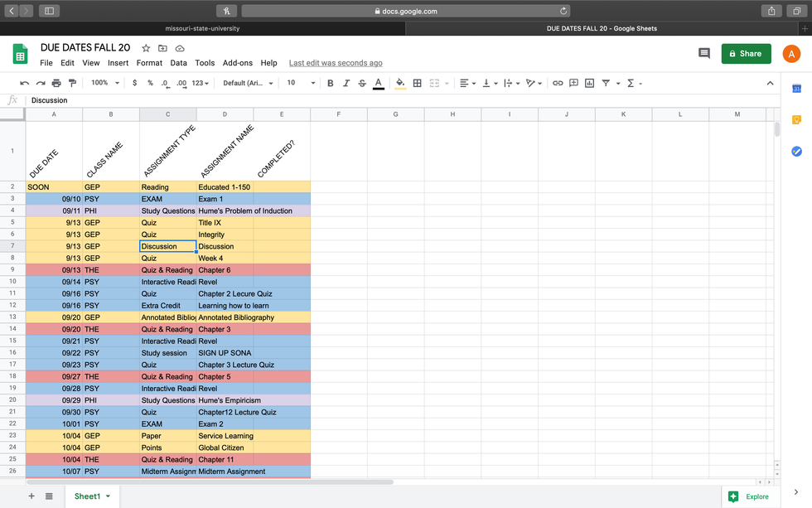Star the DUE DATES FALL 20 document
Screen dimensions: 812x508
[146, 48]
